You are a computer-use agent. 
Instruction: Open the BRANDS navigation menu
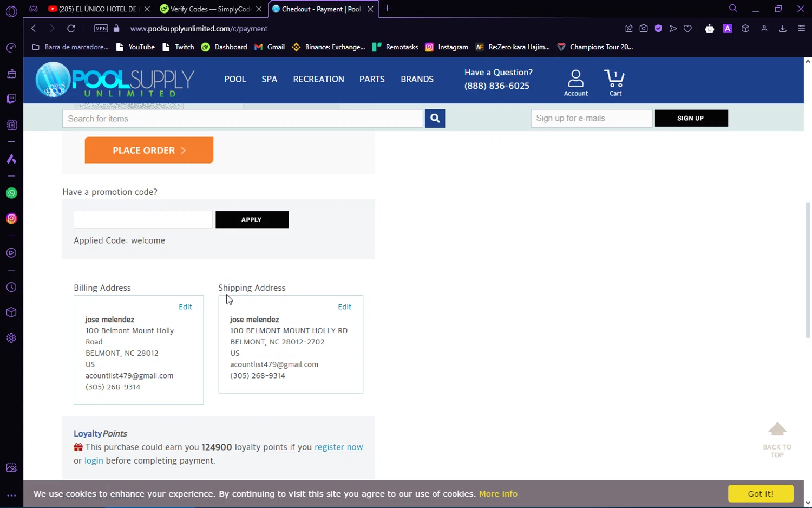417,79
